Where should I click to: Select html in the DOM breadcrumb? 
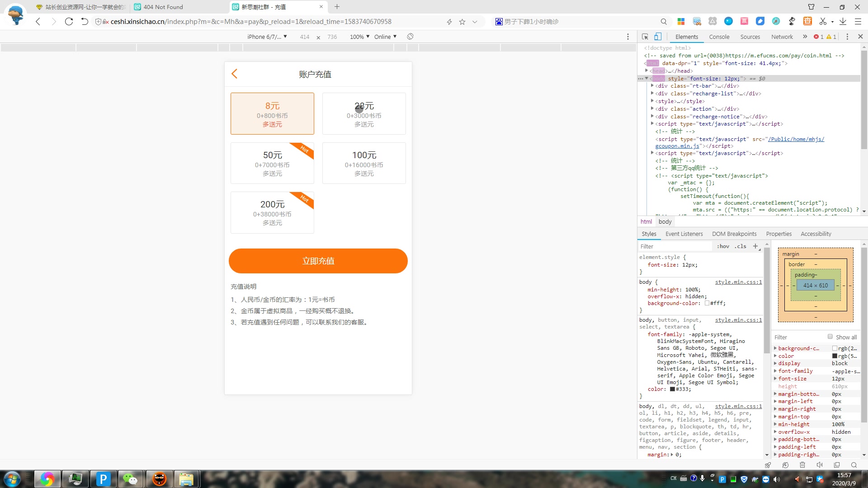[646, 221]
